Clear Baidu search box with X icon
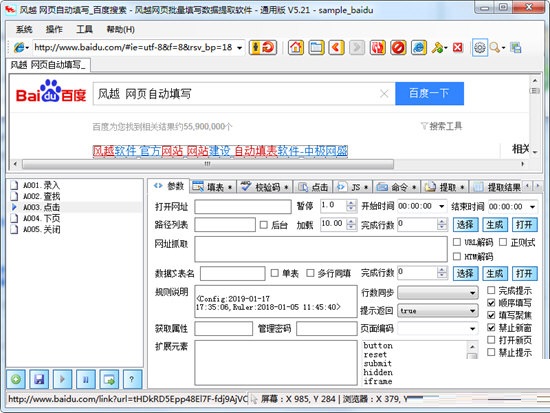Screen dimensions: 550x413 pyautogui.click(x=384, y=94)
